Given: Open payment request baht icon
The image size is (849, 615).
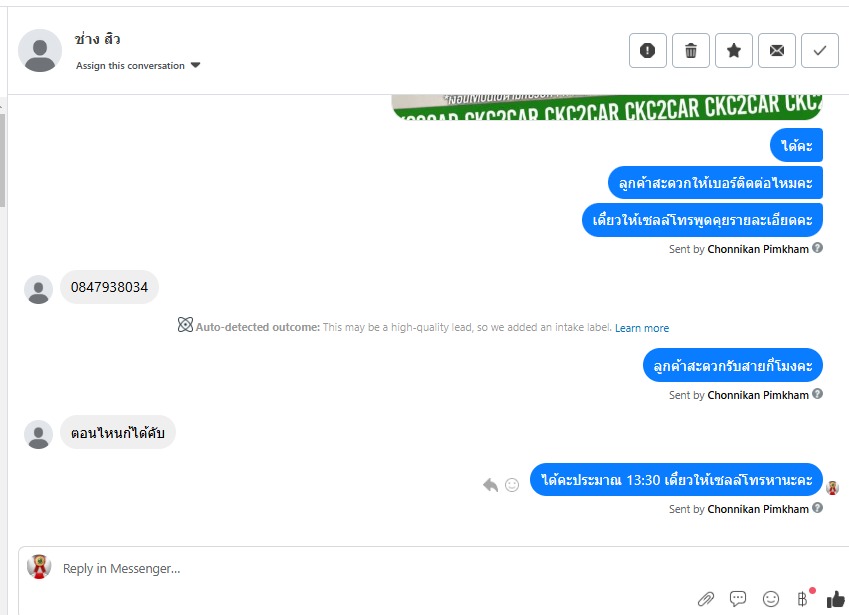Looking at the screenshot, I should 802,598.
